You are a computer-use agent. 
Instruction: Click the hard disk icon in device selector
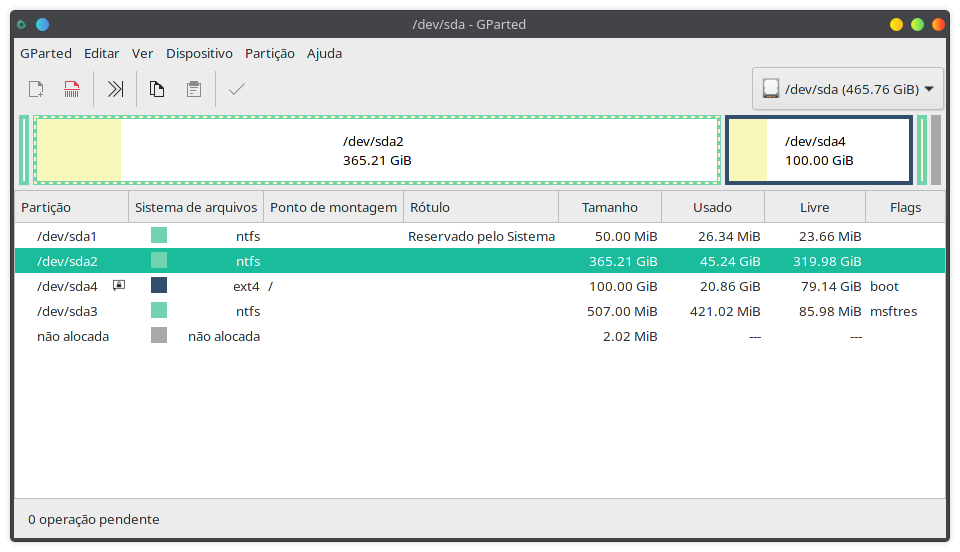[771, 89]
